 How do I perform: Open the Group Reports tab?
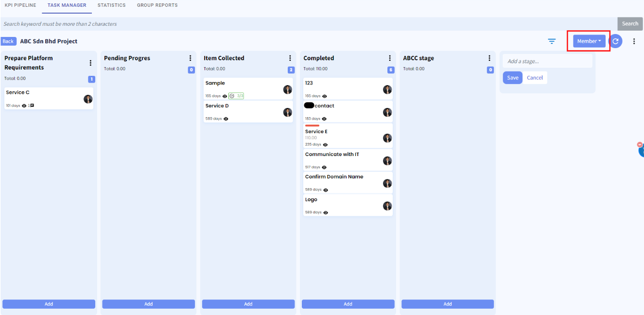[157, 5]
